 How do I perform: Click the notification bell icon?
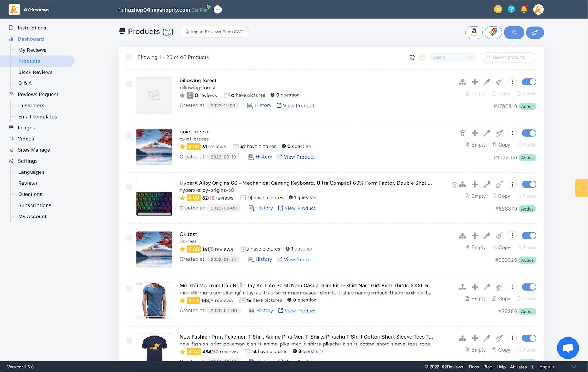click(524, 9)
